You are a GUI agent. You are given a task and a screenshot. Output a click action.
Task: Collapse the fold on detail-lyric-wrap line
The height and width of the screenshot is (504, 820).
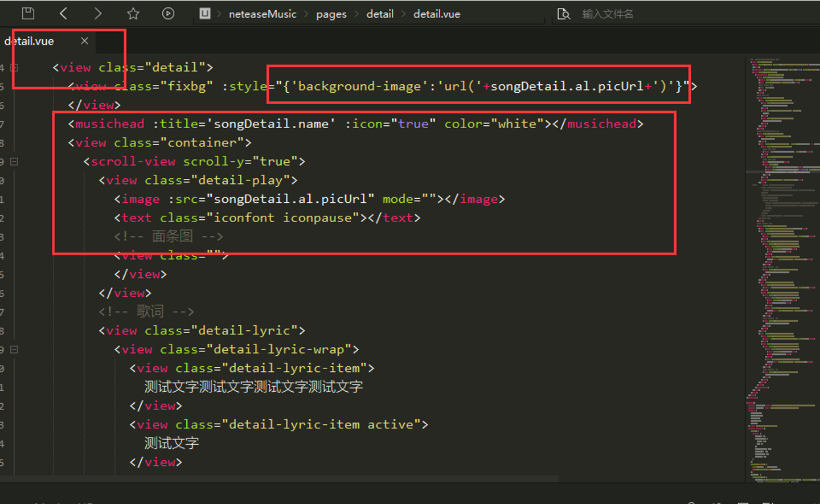14,349
